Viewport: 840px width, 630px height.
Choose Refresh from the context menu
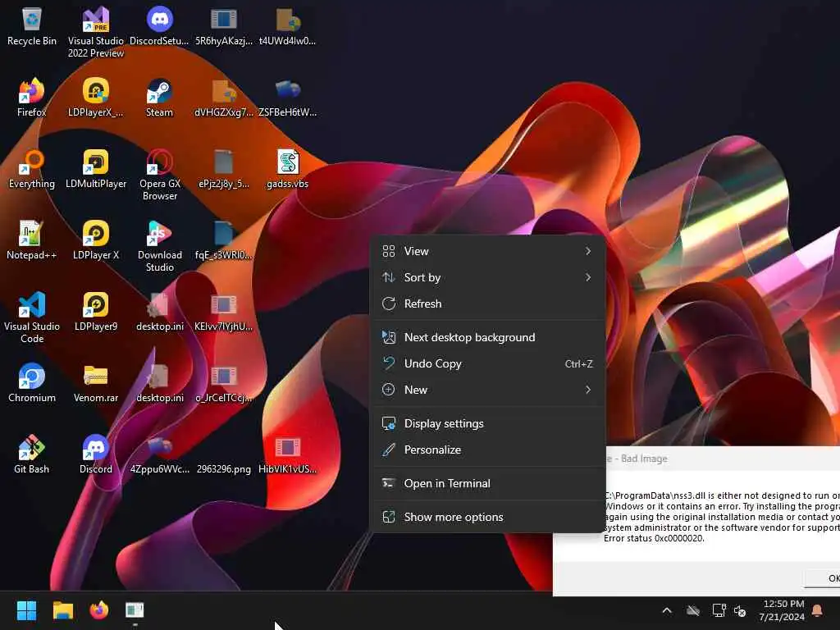[487, 304]
